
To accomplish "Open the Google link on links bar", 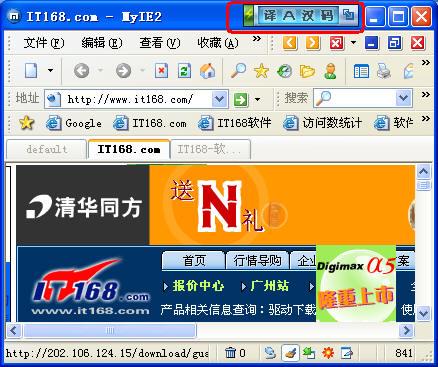I will coord(73,123).
